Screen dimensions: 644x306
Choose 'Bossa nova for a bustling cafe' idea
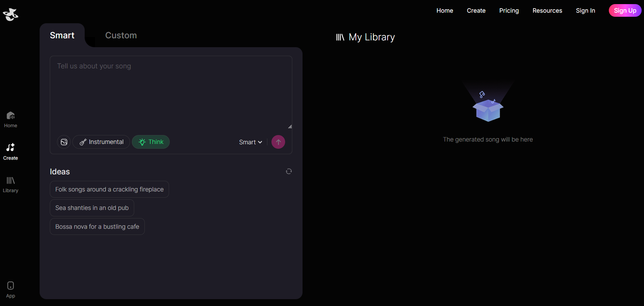(x=97, y=227)
